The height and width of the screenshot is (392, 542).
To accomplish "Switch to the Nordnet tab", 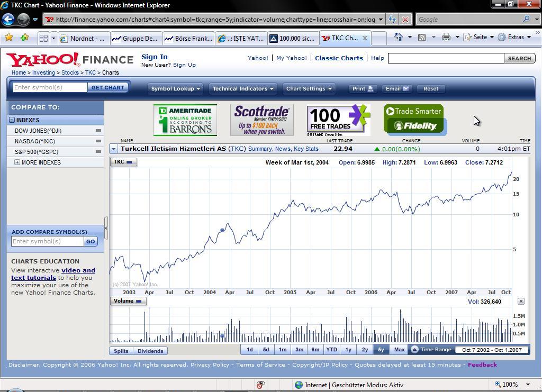I will tap(84, 38).
